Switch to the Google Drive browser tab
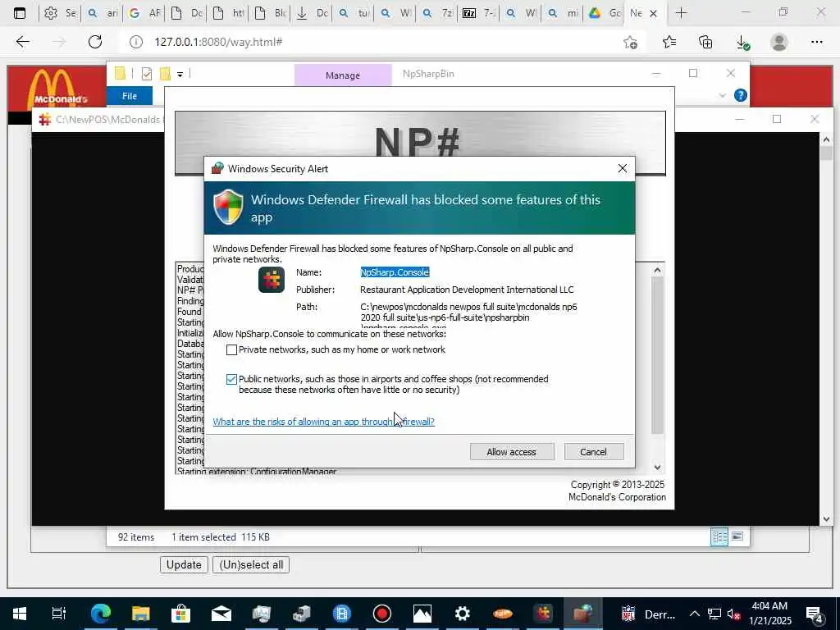Screen dimensions: 840x630 [605, 13]
